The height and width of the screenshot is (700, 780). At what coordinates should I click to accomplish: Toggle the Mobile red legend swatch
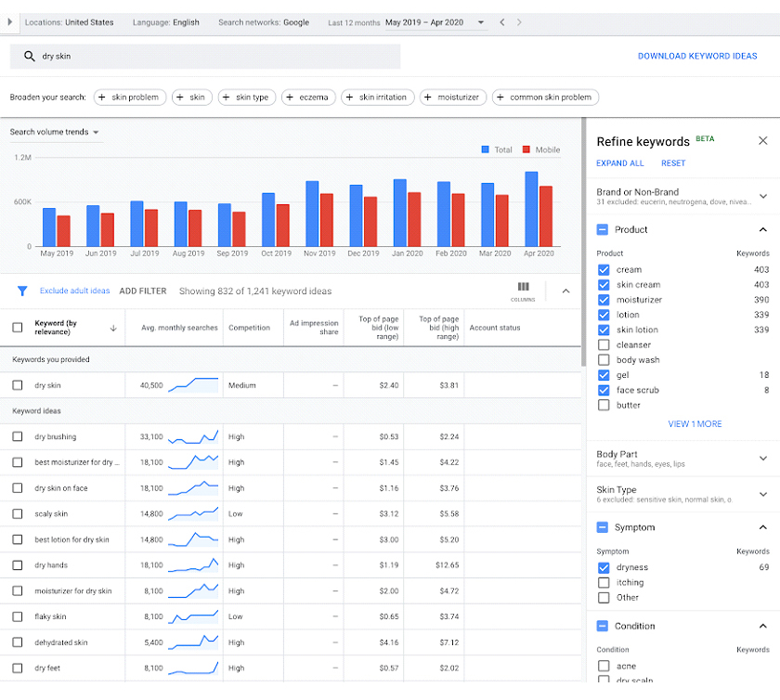526,149
